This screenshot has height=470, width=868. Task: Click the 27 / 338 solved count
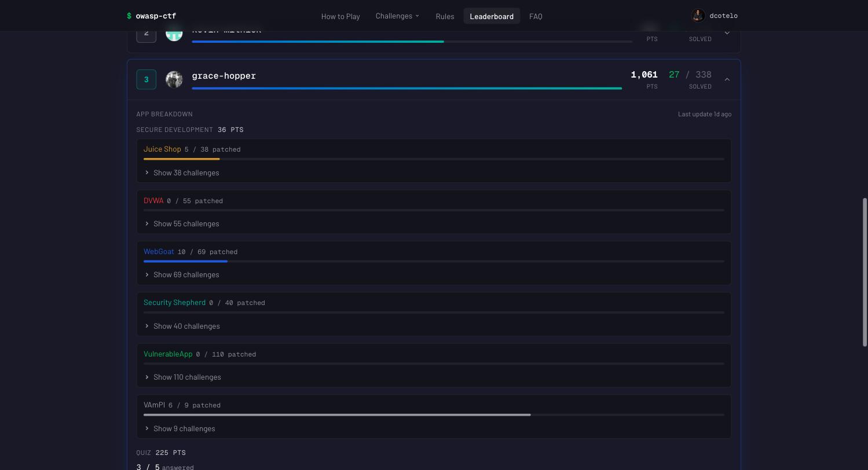point(690,79)
